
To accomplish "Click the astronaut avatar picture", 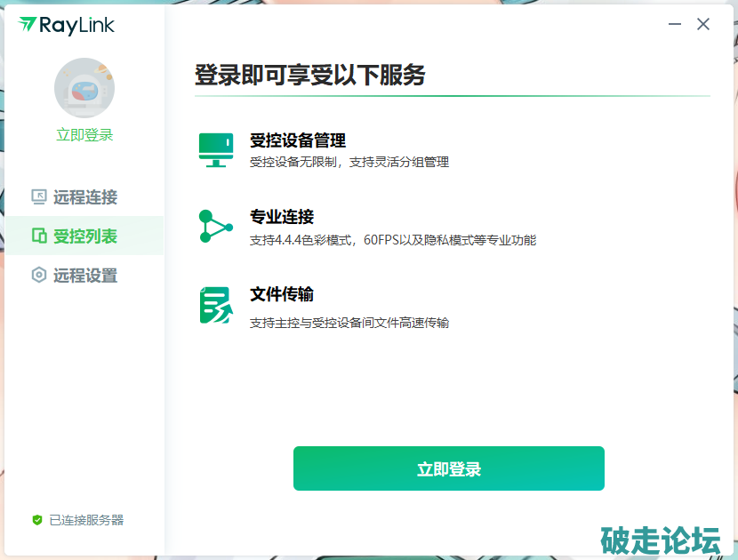I will coord(84,88).
